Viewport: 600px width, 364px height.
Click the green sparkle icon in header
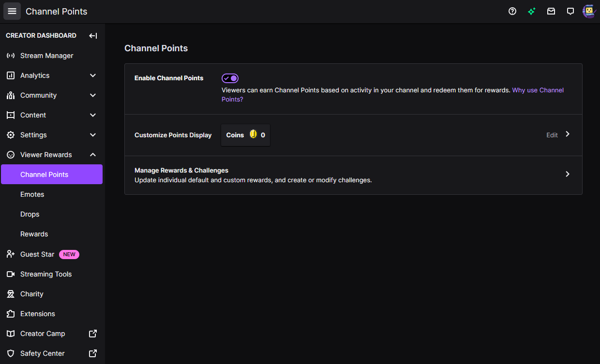pyautogui.click(x=532, y=11)
